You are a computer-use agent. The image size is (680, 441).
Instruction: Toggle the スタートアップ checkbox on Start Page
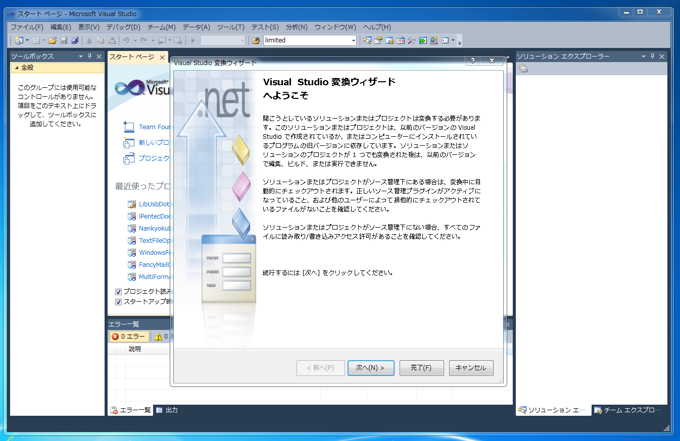click(x=118, y=302)
